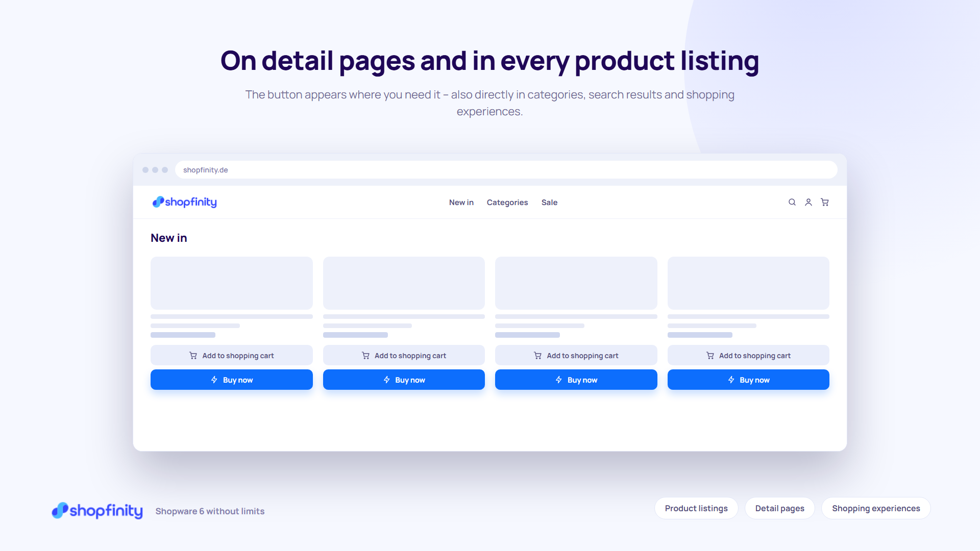
Task: Click Buy now on the third product
Action: (x=576, y=380)
